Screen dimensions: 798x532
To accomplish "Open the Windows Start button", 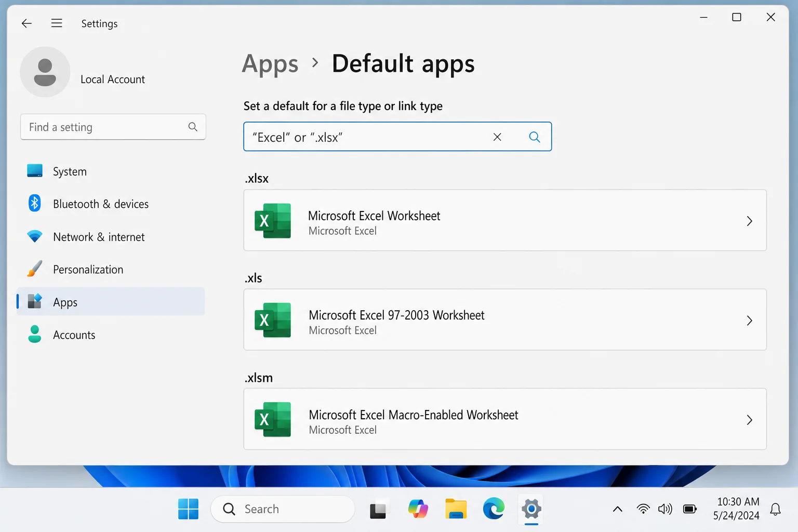I will pos(188,509).
